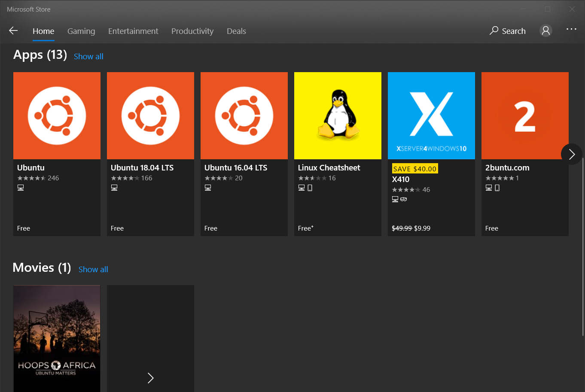Open the Productivity tab
The height and width of the screenshot is (392, 585).
pos(192,31)
